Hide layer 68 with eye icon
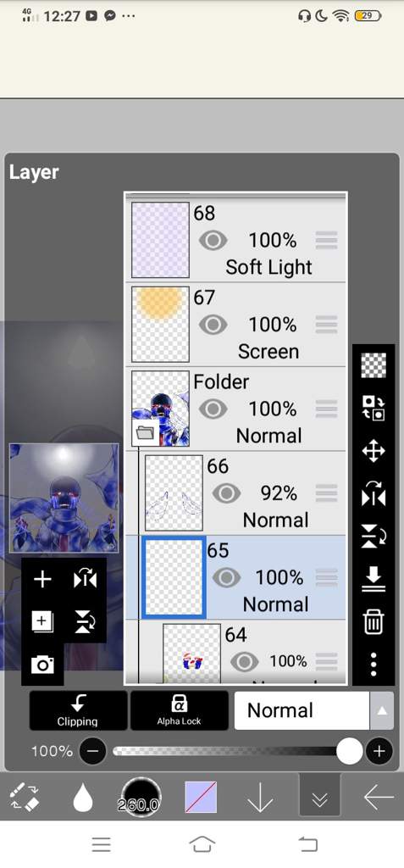The height and width of the screenshot is (868, 404). (213, 240)
